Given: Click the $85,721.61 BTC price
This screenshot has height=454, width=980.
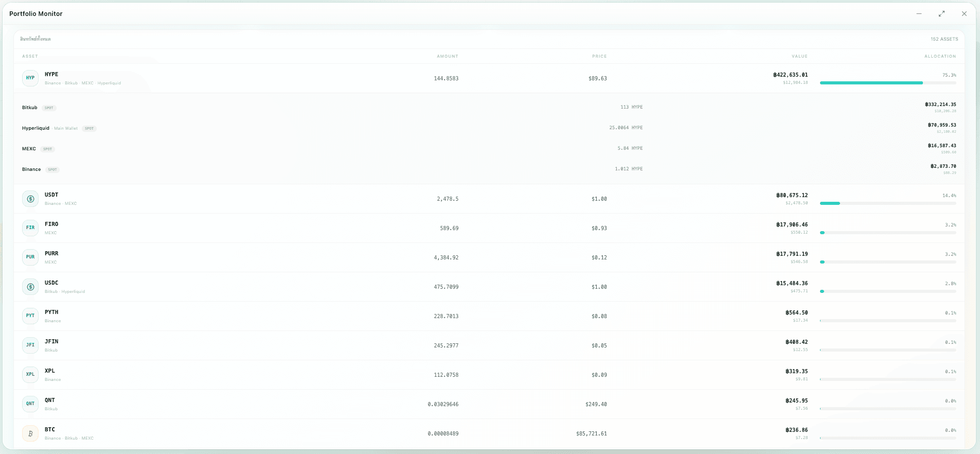Looking at the screenshot, I should click(x=592, y=434).
